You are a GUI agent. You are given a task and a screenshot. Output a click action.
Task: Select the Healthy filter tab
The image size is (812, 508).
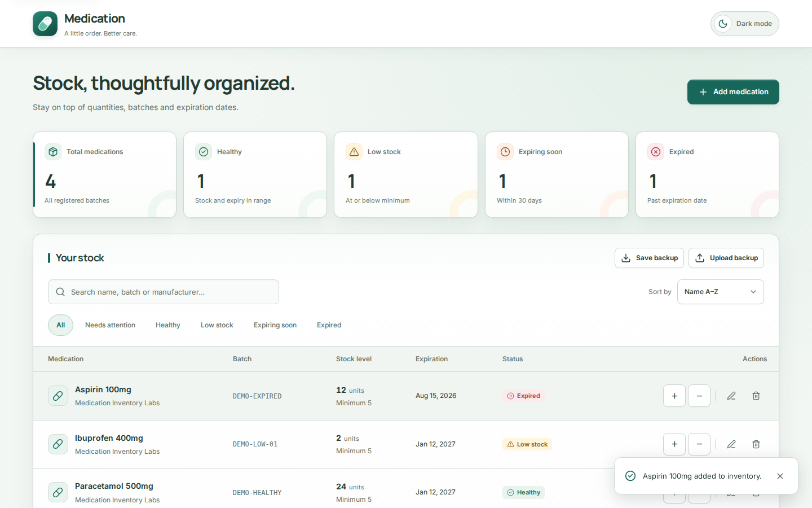point(168,325)
